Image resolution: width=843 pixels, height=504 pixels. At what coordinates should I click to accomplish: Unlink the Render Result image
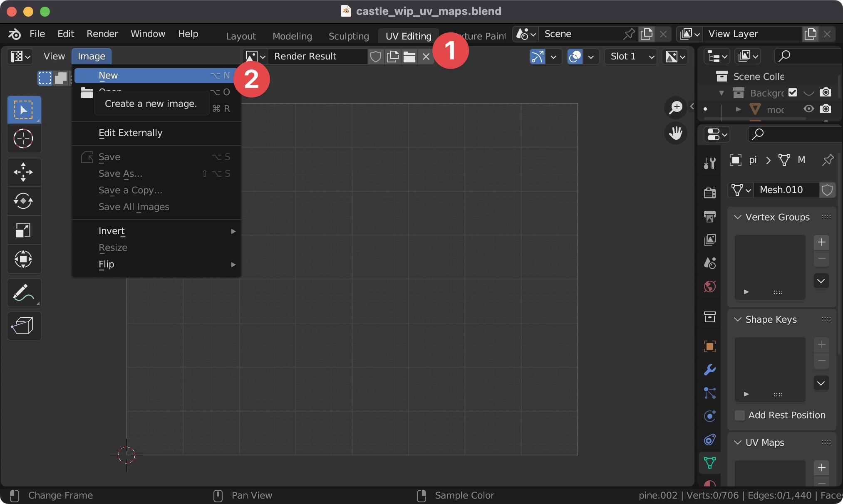(425, 57)
